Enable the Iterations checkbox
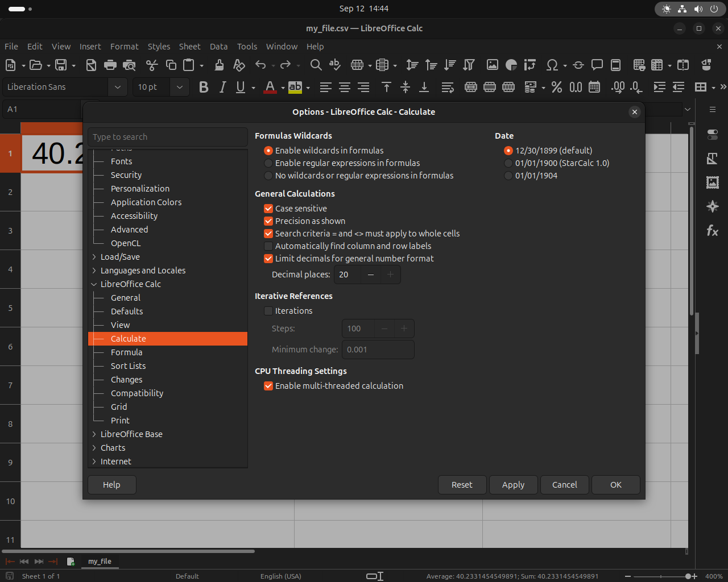The image size is (728, 582). coord(268,311)
